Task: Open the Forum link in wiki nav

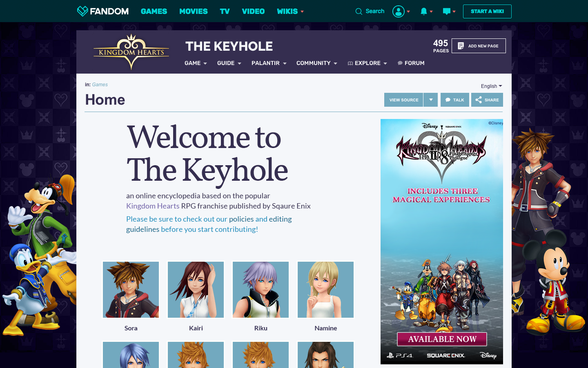Action: tap(414, 63)
